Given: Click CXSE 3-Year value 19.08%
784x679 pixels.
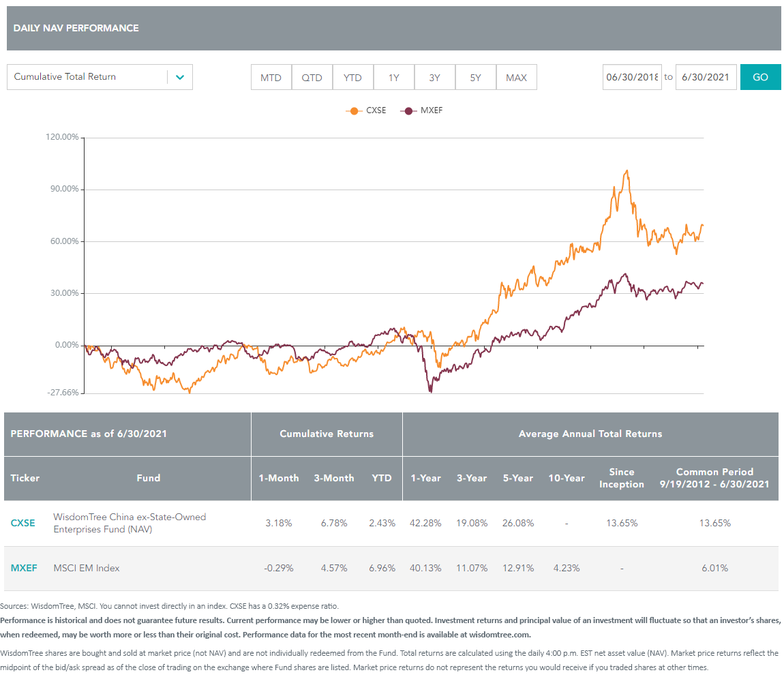Looking at the screenshot, I should click(472, 523).
